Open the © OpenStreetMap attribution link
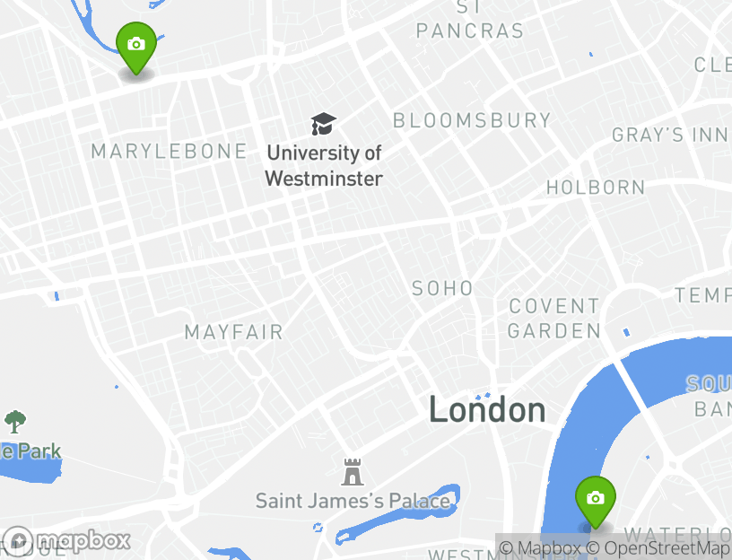732x560 pixels. click(x=657, y=547)
